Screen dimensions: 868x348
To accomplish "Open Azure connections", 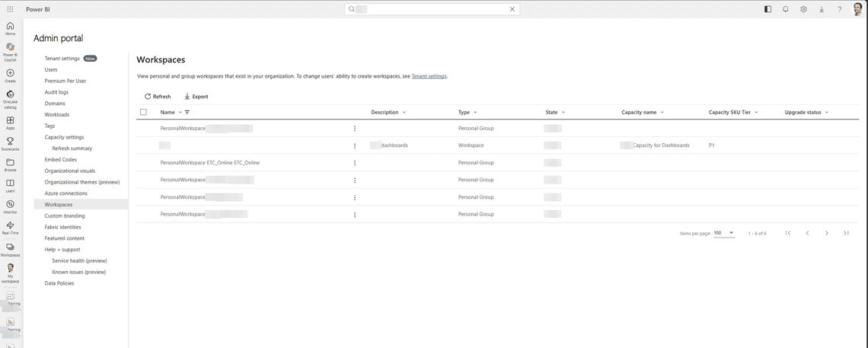I will 66,193.
